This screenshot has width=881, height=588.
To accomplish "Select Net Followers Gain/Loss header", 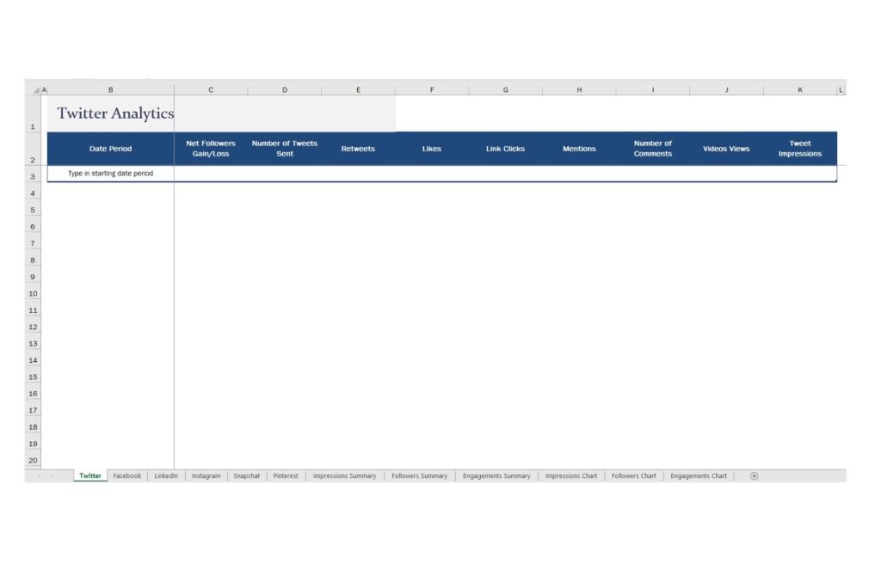I will click(211, 149).
